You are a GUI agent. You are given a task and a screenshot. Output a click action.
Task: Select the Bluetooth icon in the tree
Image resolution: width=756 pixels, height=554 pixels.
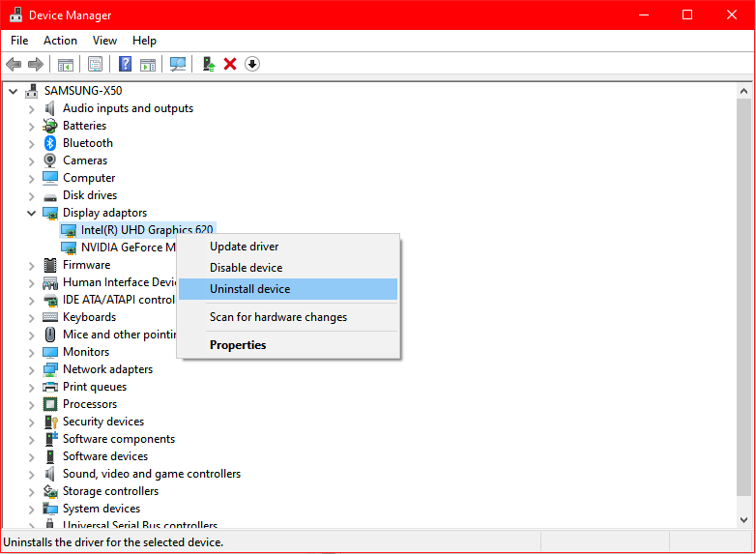click(x=50, y=143)
